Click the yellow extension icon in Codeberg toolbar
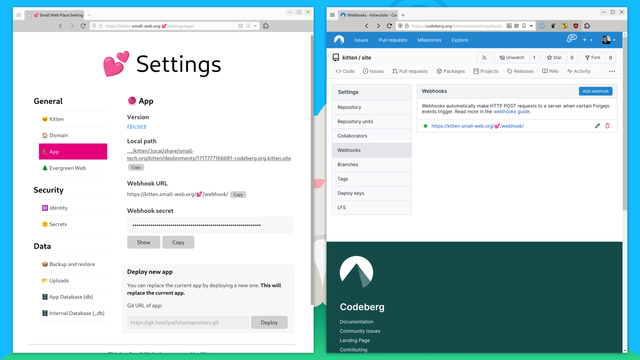640x360 pixels. 564,26
